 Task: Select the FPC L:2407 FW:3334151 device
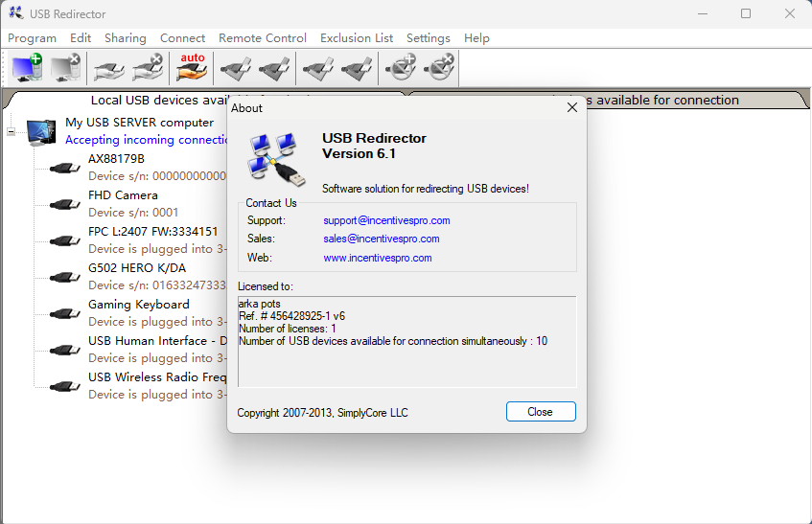[153, 231]
